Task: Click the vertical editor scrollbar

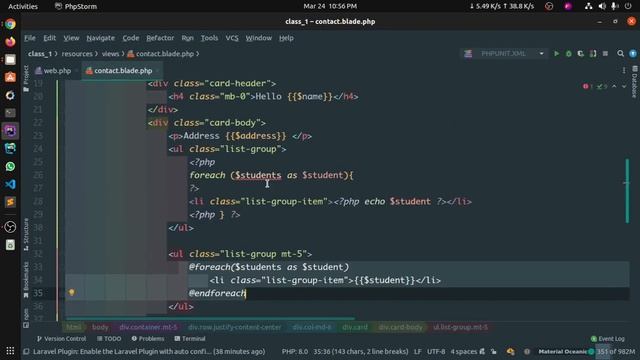Action: point(627,191)
